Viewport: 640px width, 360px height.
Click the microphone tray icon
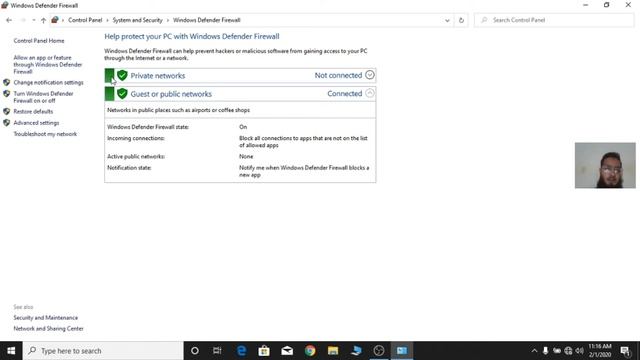[x=545, y=351]
